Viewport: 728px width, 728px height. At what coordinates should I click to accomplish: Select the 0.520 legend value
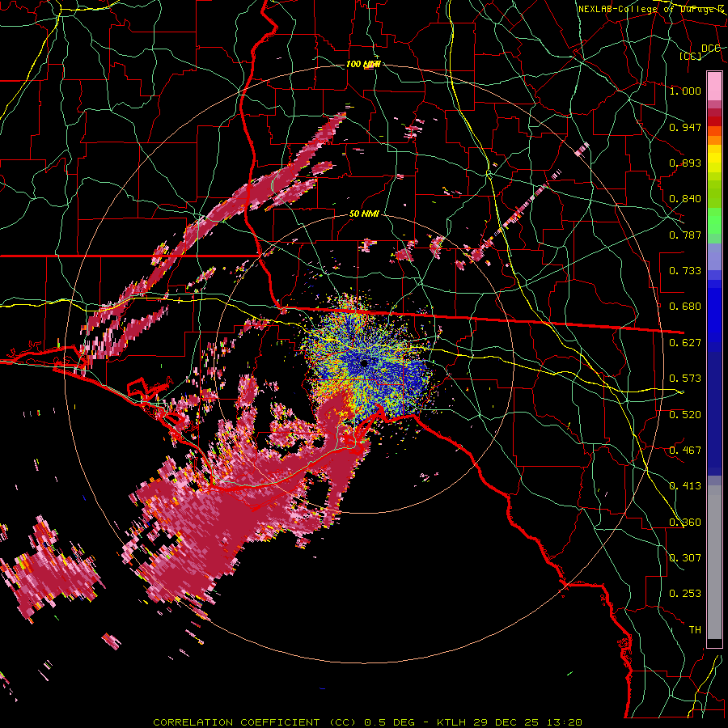[685, 415]
